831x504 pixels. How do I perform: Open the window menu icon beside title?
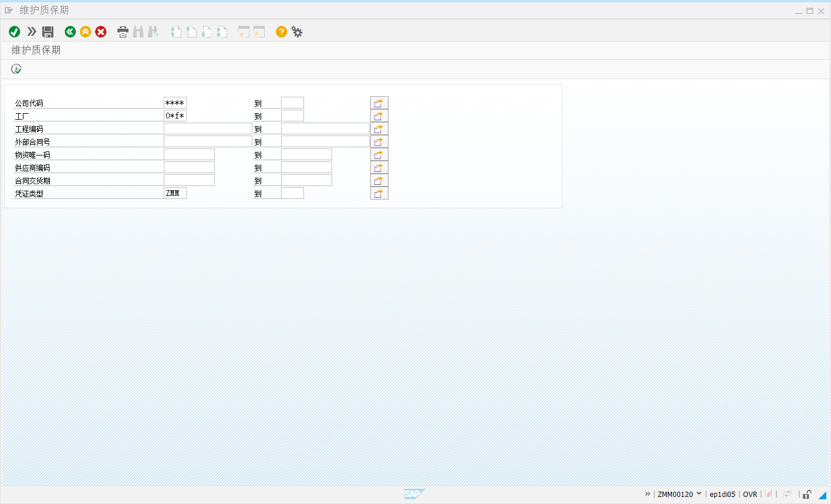point(9,11)
